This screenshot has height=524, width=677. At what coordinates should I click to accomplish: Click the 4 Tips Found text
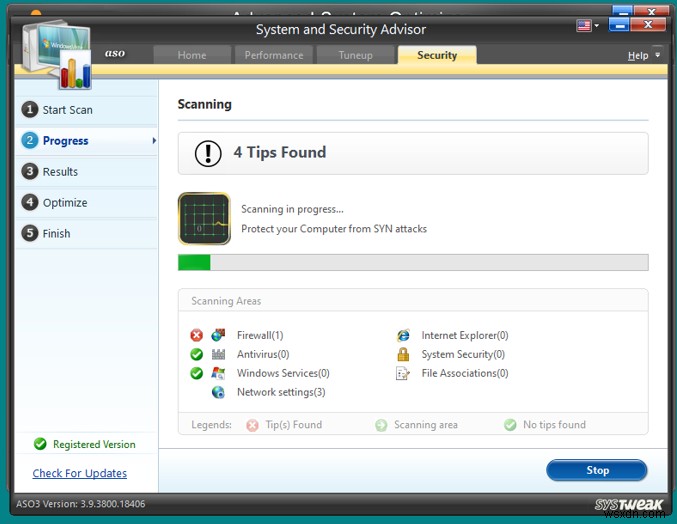(x=280, y=152)
